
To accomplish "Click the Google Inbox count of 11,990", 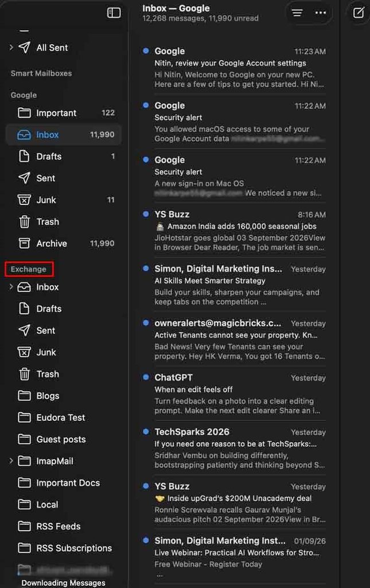I will pos(102,134).
